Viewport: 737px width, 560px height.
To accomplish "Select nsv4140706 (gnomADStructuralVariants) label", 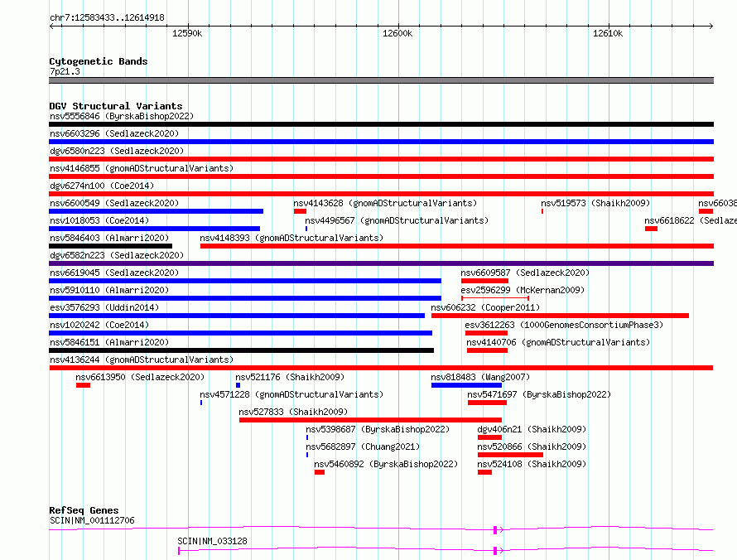I will (558, 342).
